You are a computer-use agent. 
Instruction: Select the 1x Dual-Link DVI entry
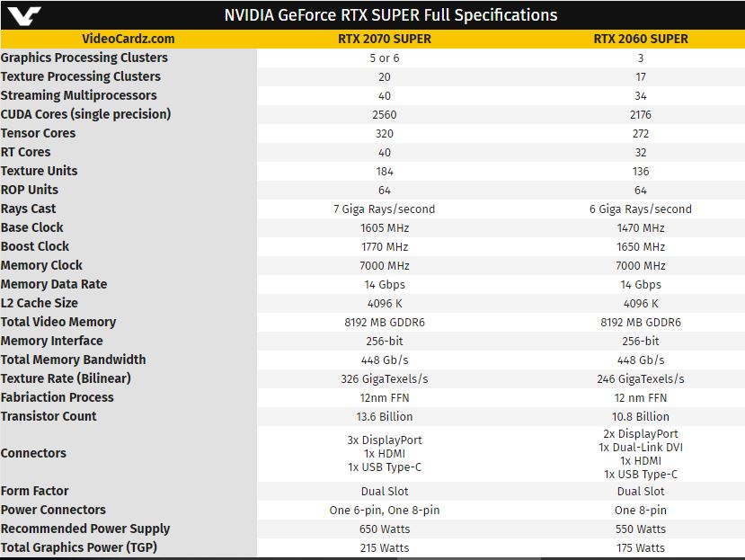click(x=641, y=447)
